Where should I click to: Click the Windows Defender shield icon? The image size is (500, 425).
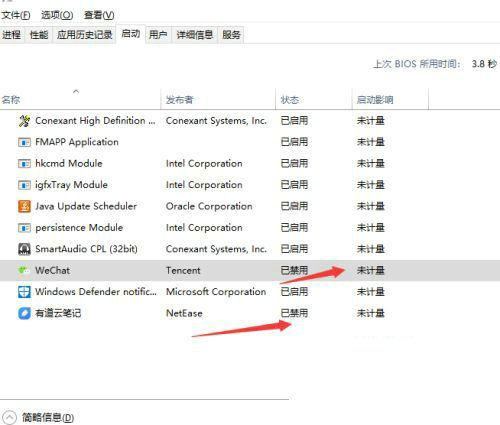(x=24, y=292)
